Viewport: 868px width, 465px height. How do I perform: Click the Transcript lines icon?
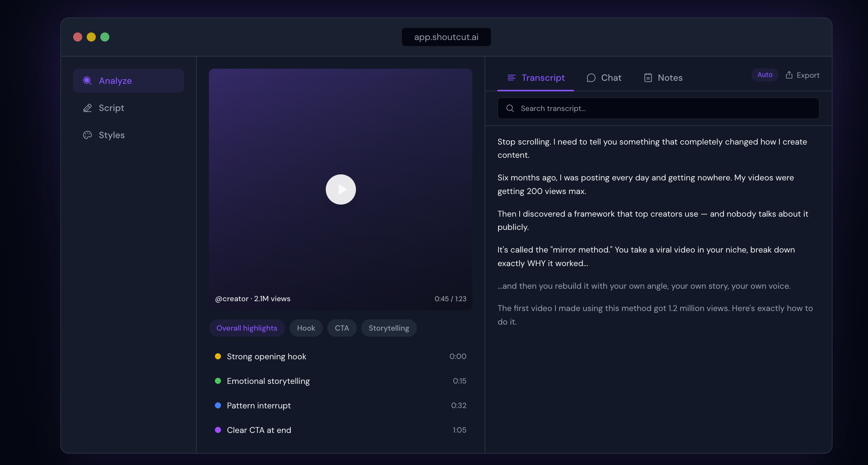[x=511, y=78]
